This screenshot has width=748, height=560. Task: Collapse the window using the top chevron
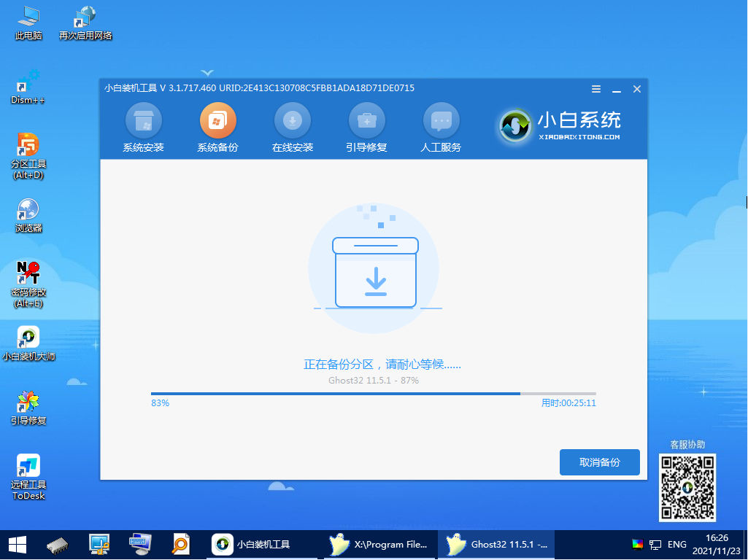[x=207, y=72]
